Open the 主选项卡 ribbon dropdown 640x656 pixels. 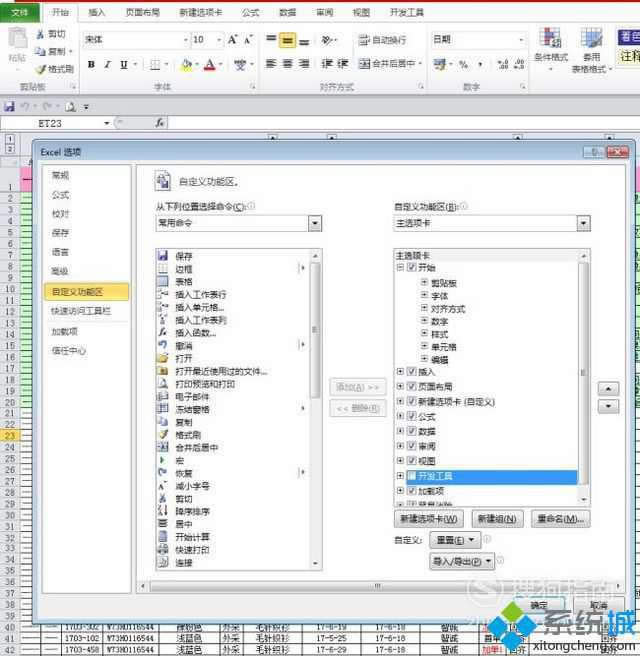click(x=583, y=223)
